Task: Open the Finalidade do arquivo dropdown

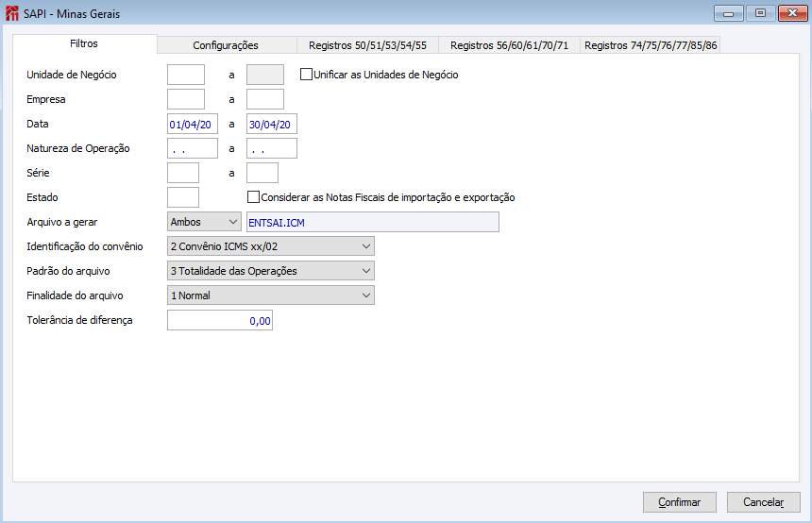Action: coord(270,295)
